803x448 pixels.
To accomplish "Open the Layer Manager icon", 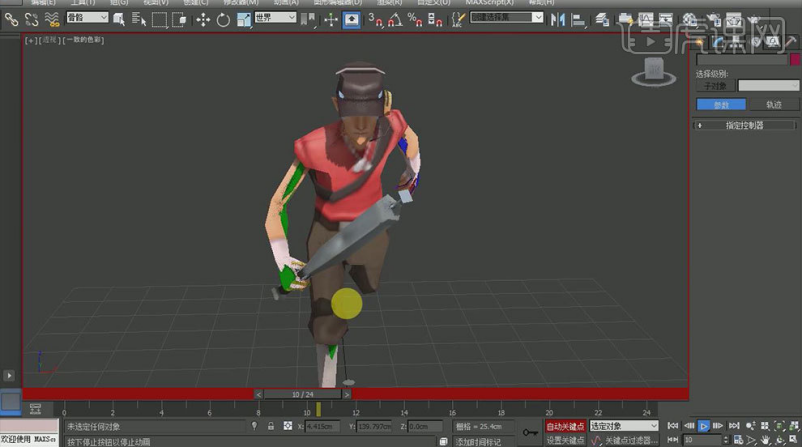I will 602,20.
